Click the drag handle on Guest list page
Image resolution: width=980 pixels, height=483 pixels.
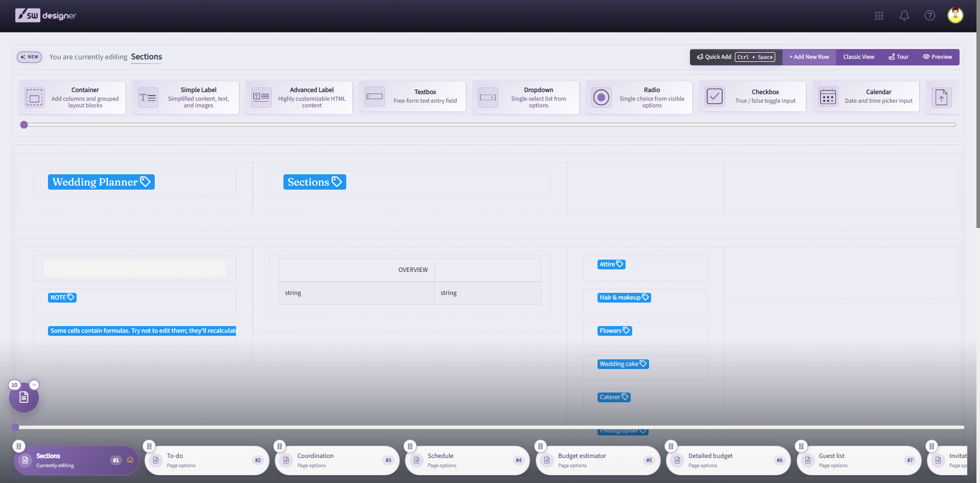[x=801, y=446]
